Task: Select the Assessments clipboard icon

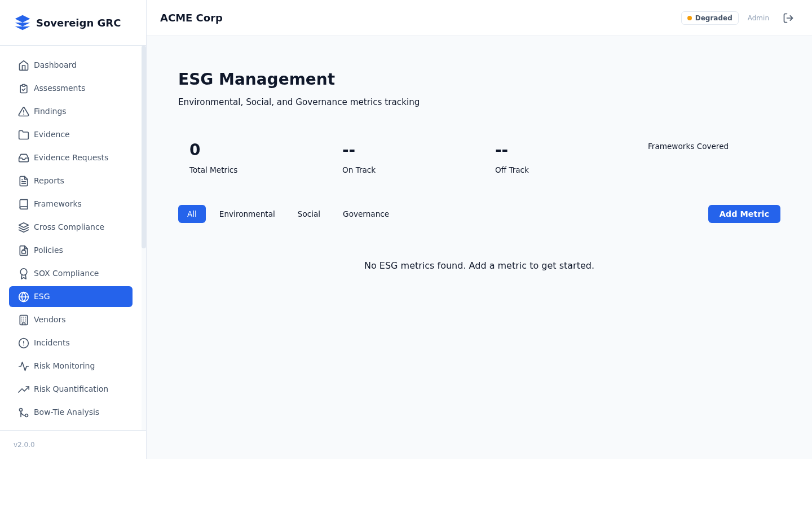Action: pos(24,88)
